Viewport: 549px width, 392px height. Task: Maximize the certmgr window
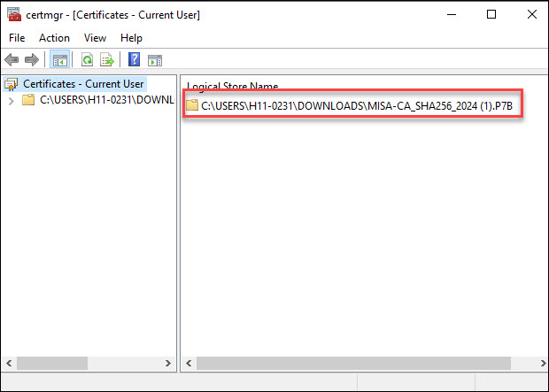tap(491, 15)
